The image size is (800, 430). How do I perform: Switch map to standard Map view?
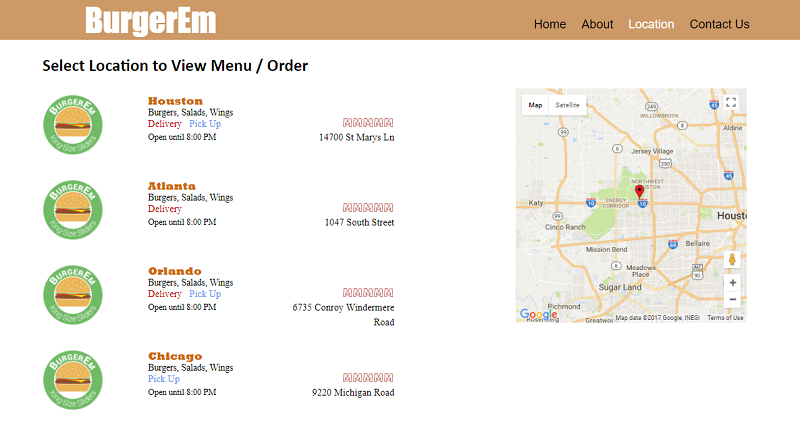click(535, 105)
